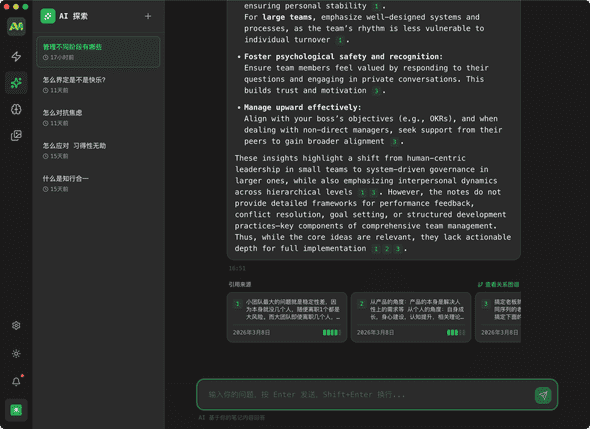
Task: Open citation source card number 1
Action: click(287, 317)
